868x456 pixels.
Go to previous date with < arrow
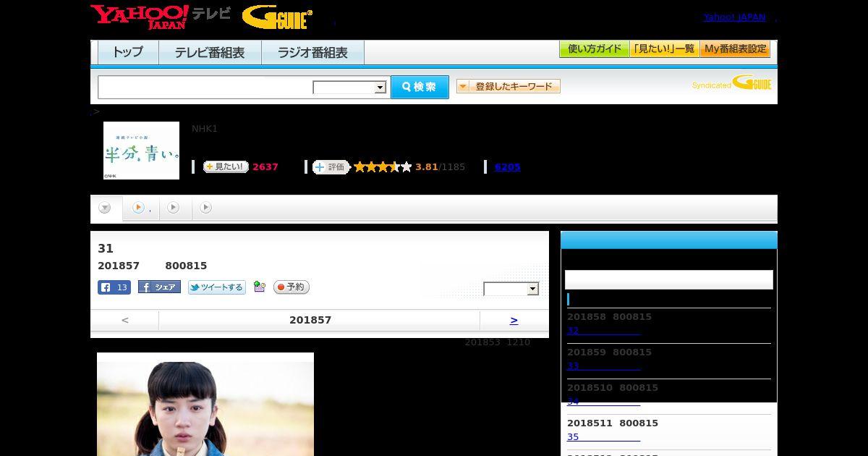click(125, 320)
